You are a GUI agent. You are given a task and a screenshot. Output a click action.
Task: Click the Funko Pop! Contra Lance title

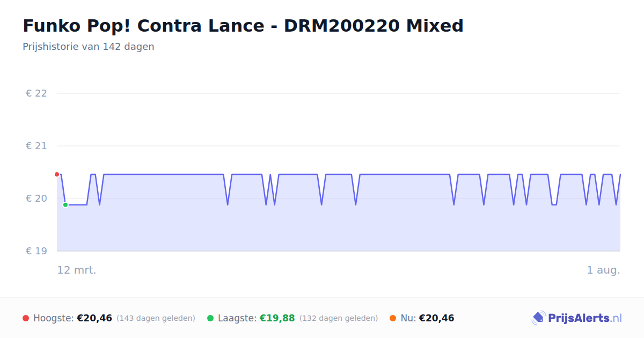[x=243, y=25]
